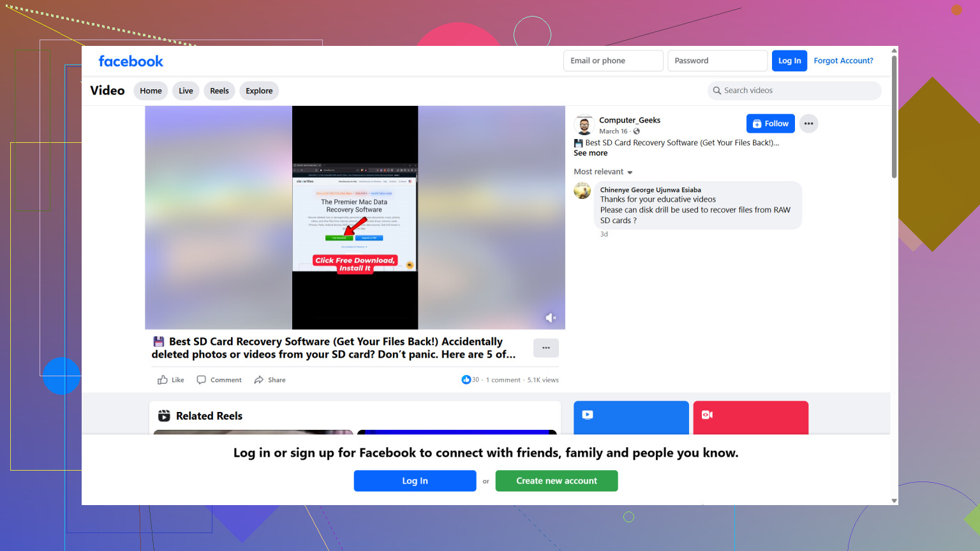Click the magnifier icon in Search videos
Viewport: 980px width, 551px height.
coord(717,91)
